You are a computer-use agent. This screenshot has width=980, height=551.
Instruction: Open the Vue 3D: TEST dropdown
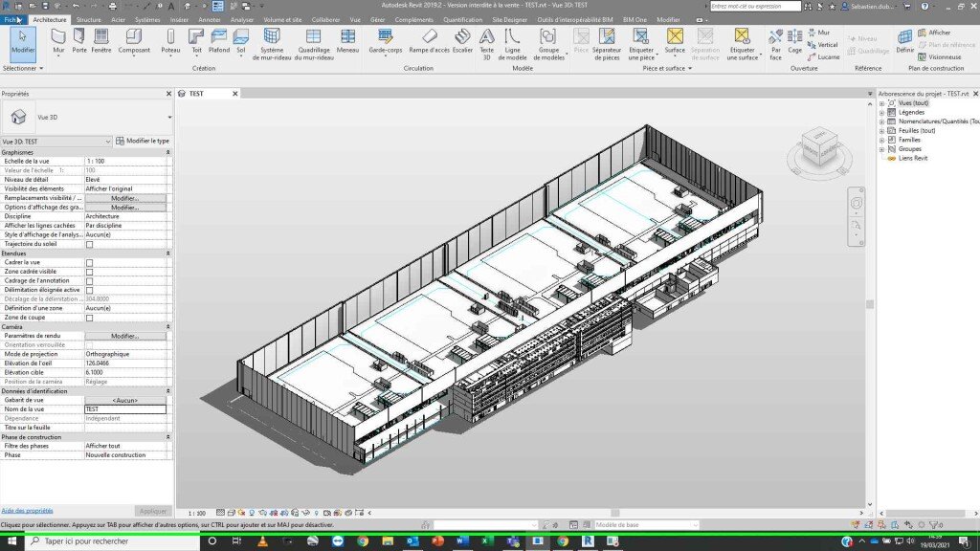click(x=56, y=142)
